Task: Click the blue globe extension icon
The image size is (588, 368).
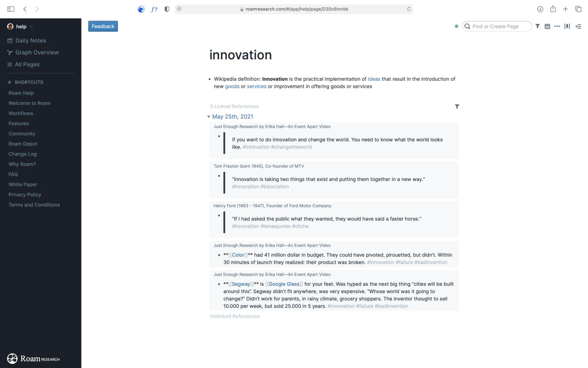Action: [x=141, y=9]
